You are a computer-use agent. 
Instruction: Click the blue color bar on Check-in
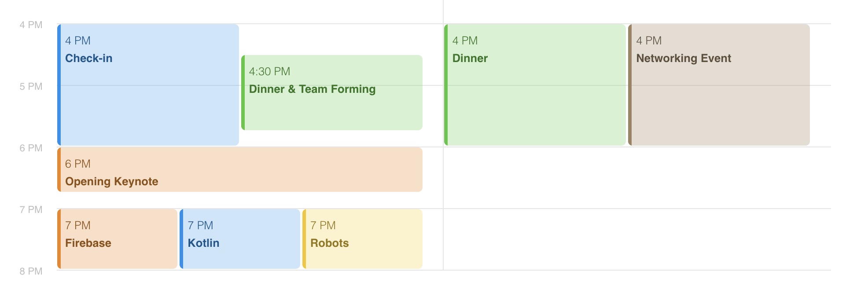pyautogui.click(x=59, y=85)
